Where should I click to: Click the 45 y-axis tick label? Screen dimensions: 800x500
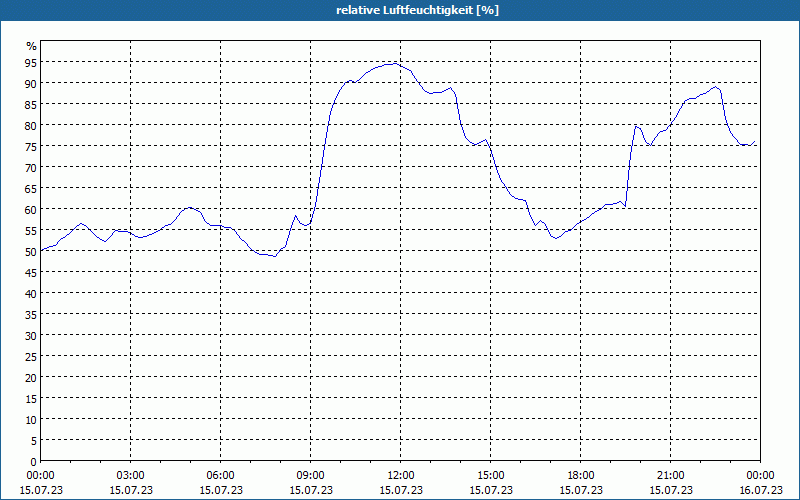tap(31, 272)
